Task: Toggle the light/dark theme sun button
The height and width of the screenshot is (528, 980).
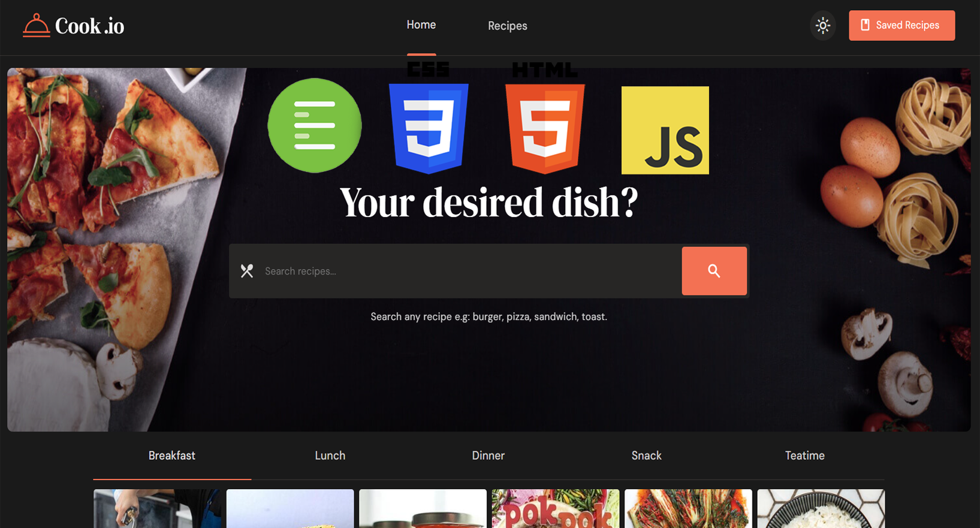Action: [823, 25]
